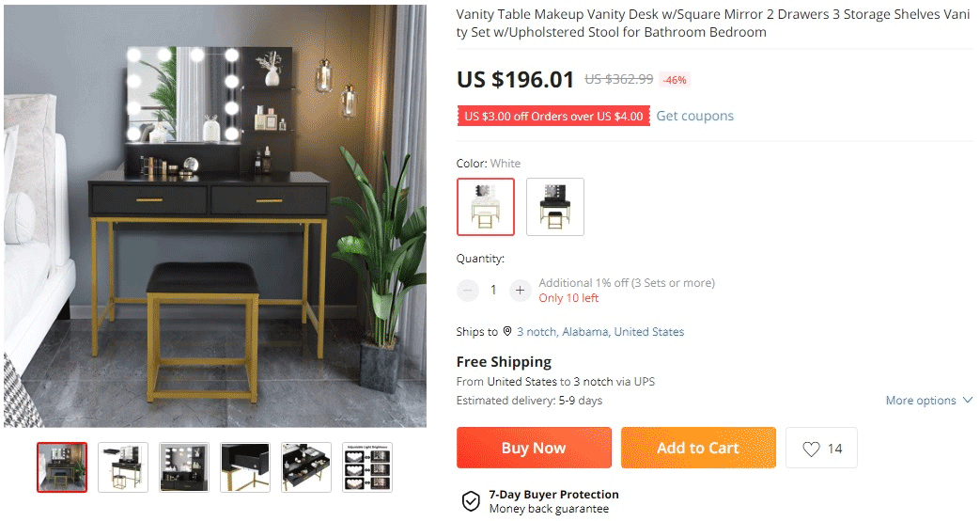
Task: Click the Add to Cart button
Action: [x=698, y=448]
